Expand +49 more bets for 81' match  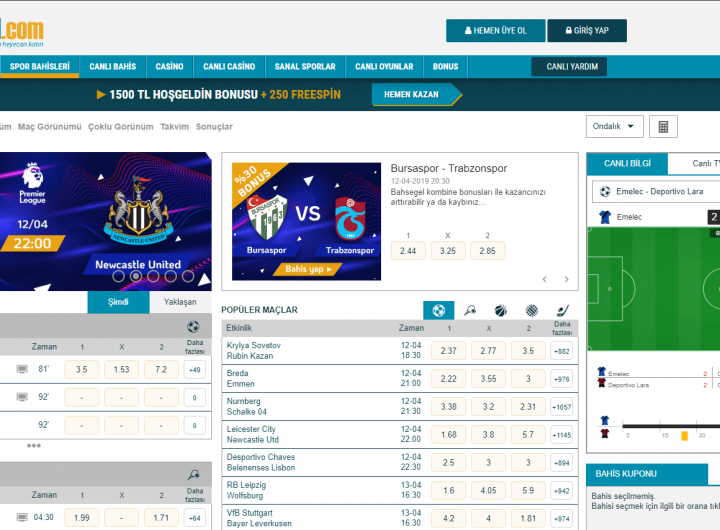click(195, 370)
